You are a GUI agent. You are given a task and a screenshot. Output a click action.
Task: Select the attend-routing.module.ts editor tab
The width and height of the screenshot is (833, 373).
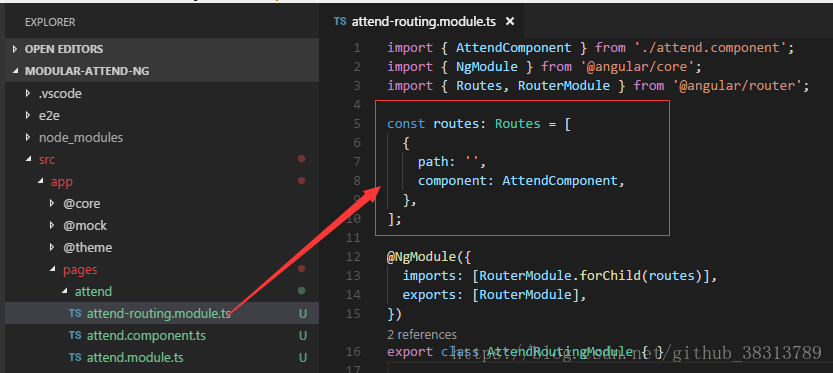pos(424,21)
